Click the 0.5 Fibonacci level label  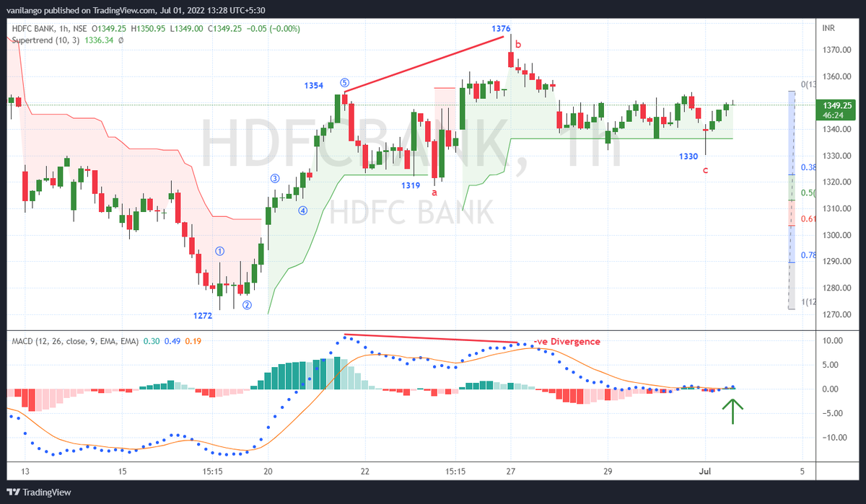pyautogui.click(x=809, y=193)
